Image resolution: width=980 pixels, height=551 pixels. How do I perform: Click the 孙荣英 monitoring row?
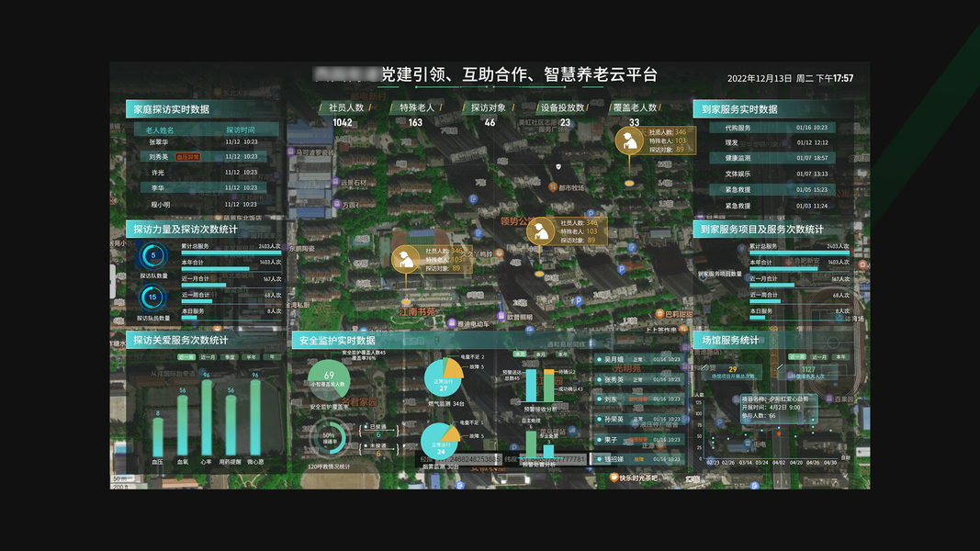(638, 419)
